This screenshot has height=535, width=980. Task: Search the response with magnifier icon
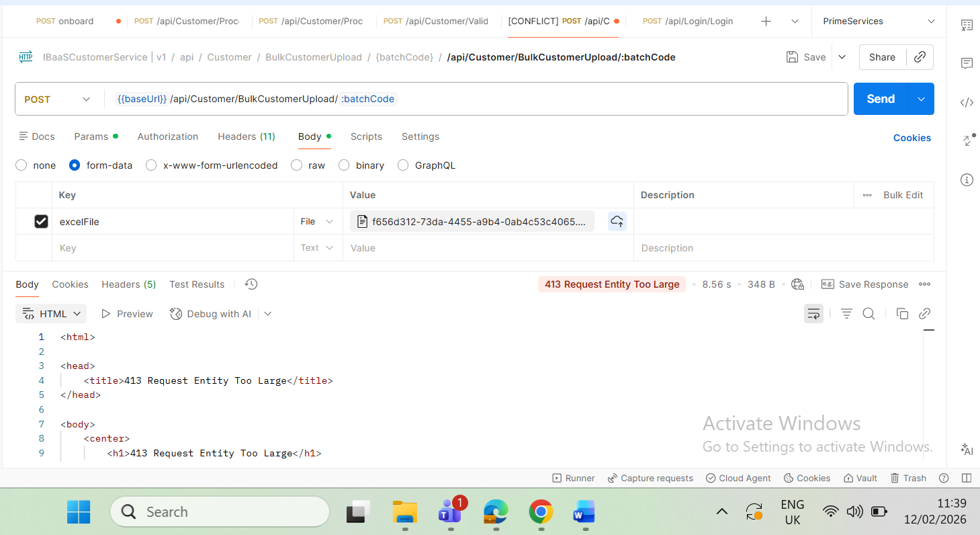[x=868, y=314]
